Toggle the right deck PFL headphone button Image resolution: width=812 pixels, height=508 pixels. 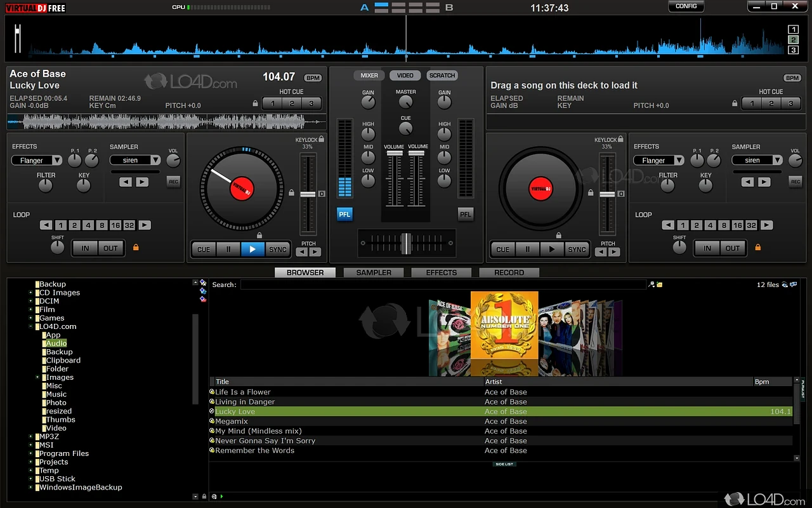[x=466, y=215]
